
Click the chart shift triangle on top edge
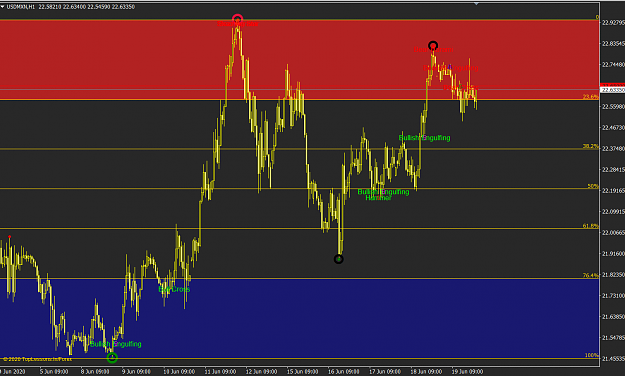pyautogui.click(x=476, y=4)
